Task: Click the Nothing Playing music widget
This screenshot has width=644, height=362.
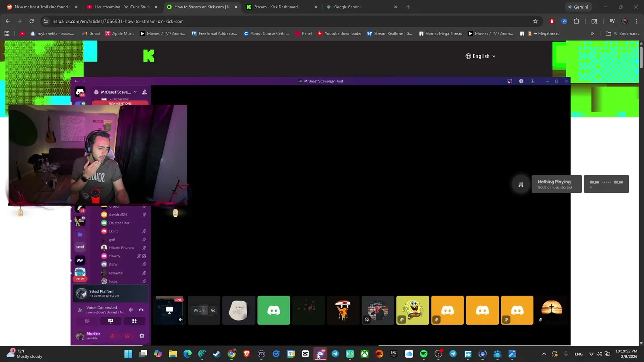Action: pos(556,184)
